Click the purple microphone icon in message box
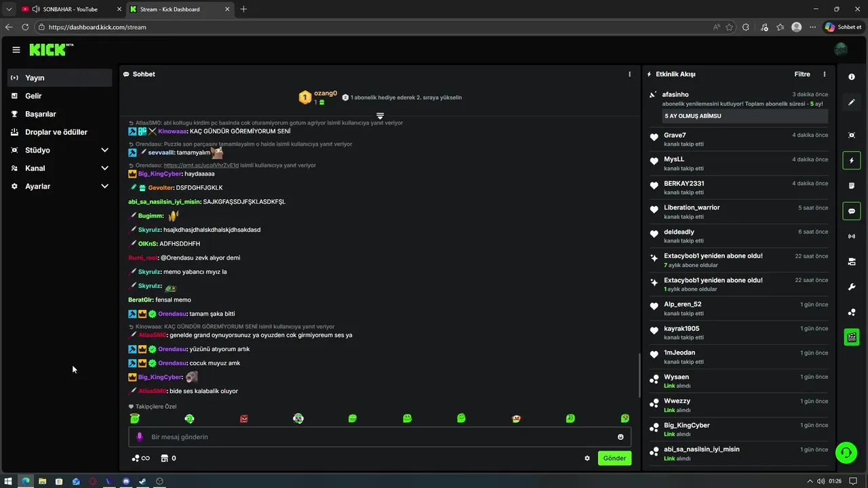 [140, 437]
